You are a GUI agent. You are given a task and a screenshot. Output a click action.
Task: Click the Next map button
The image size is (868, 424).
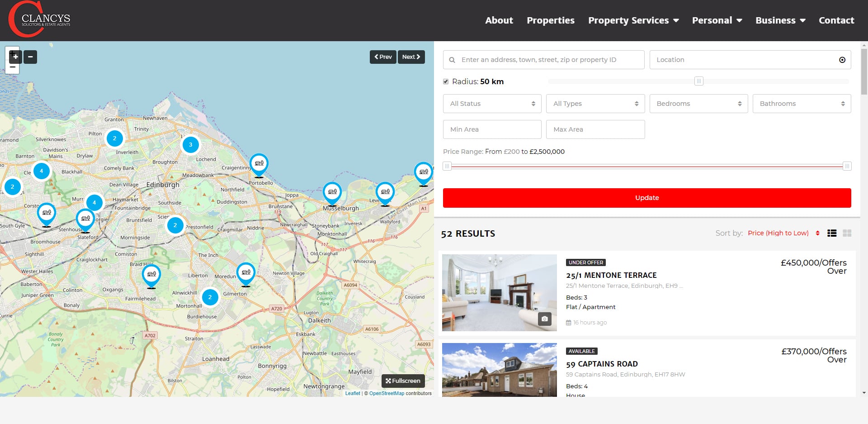coord(411,57)
